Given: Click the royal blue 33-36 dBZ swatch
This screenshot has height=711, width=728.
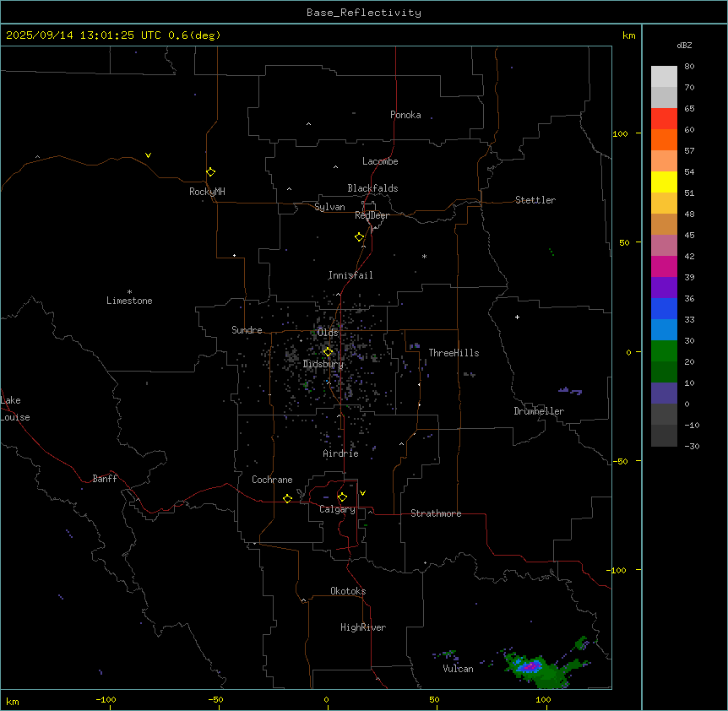Looking at the screenshot, I should point(664,308).
